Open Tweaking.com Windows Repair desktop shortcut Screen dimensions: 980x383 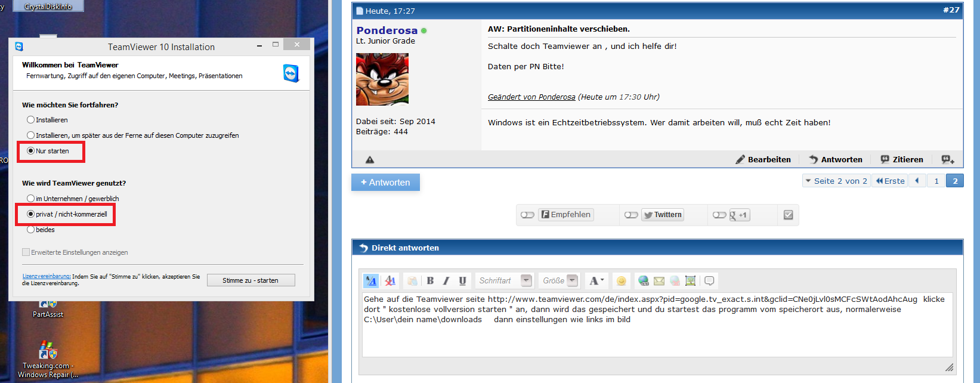48,359
